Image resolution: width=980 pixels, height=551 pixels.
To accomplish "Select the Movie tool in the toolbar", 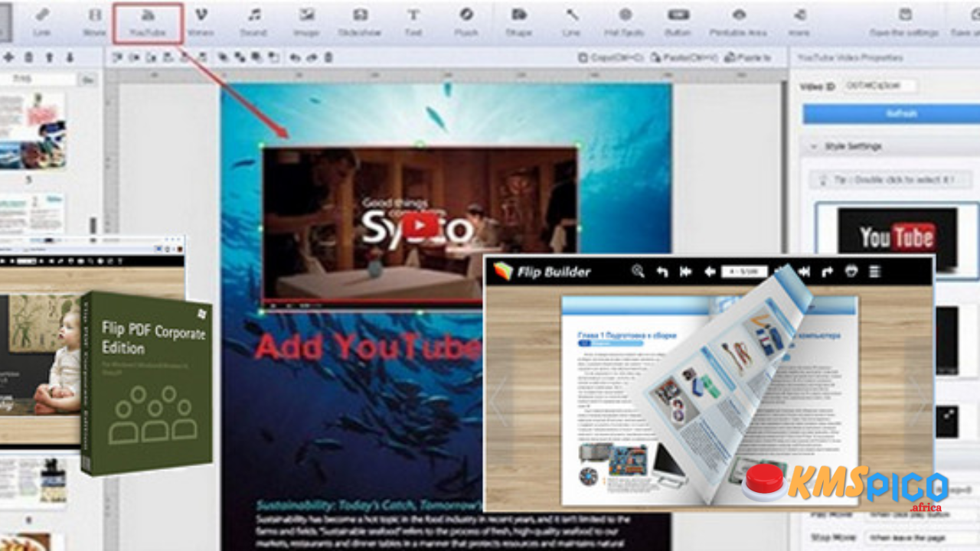I will click(x=95, y=22).
